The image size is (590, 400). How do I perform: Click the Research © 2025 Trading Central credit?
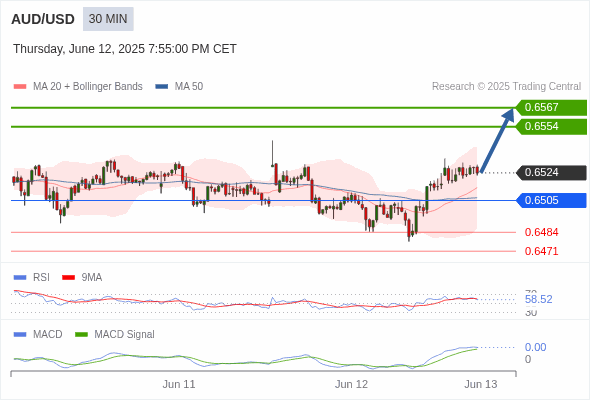point(506,87)
